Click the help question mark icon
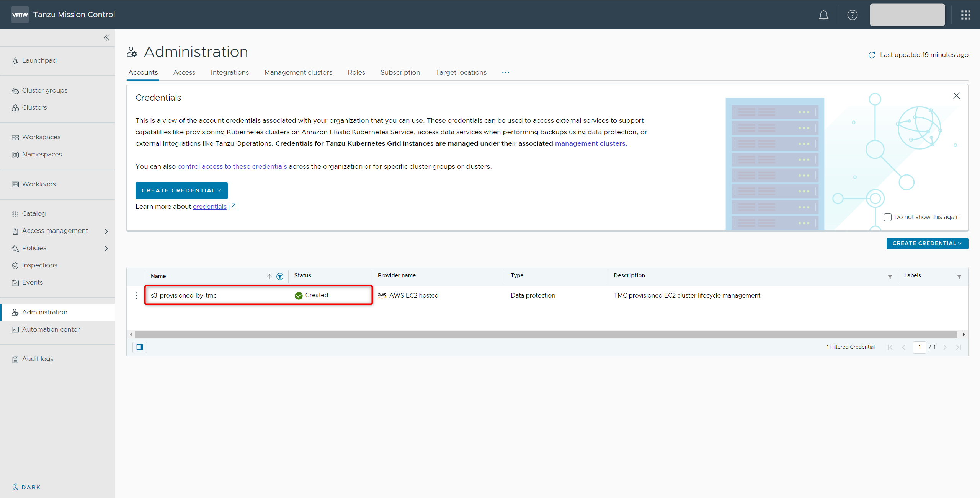 tap(852, 15)
